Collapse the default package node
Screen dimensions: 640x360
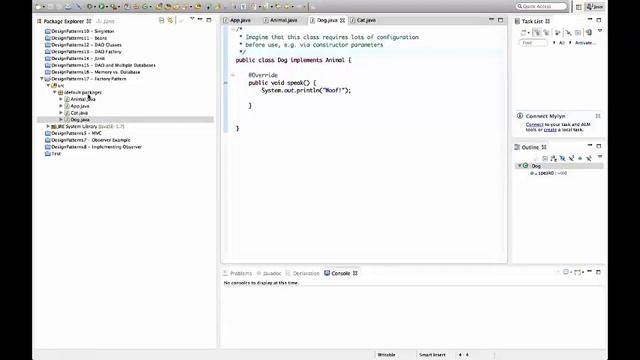tap(55, 92)
